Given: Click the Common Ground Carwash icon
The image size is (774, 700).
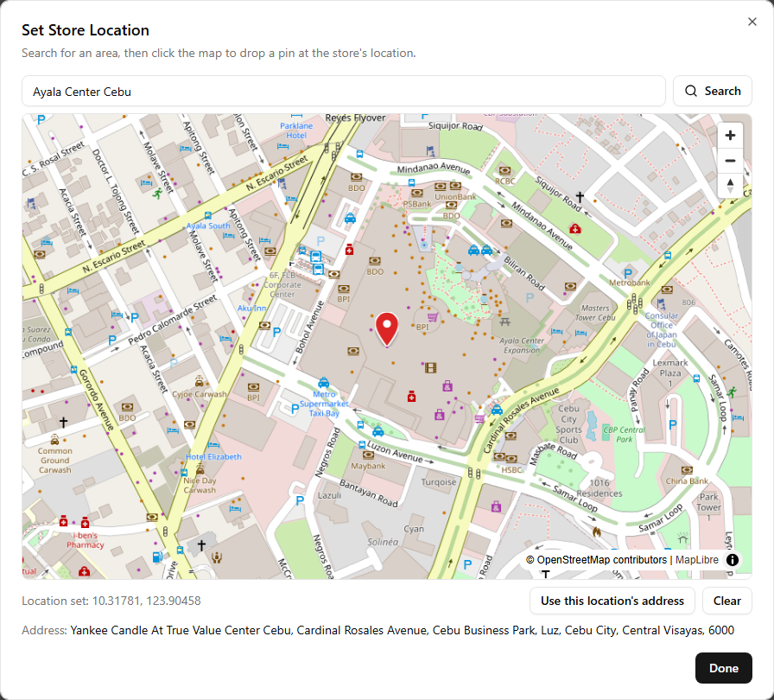Looking at the screenshot, I should [x=54, y=438].
